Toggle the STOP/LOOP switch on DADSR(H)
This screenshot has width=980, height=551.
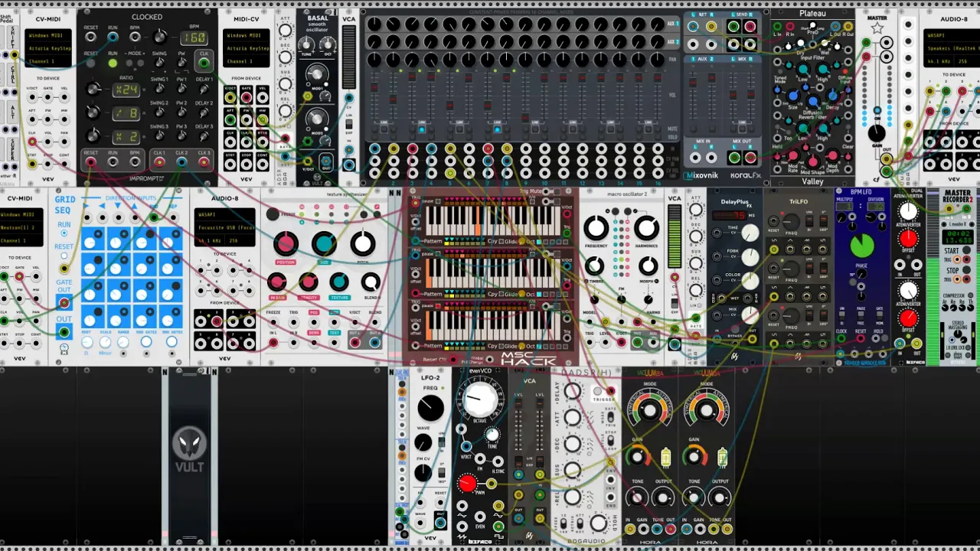[x=610, y=440]
